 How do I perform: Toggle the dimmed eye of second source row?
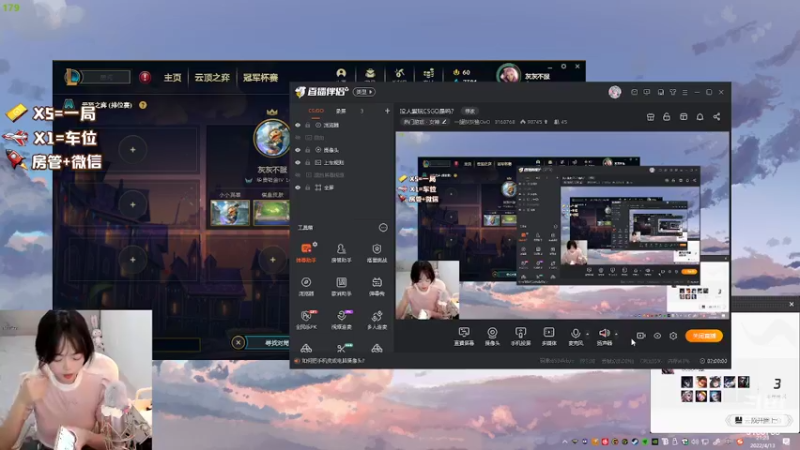(x=298, y=138)
